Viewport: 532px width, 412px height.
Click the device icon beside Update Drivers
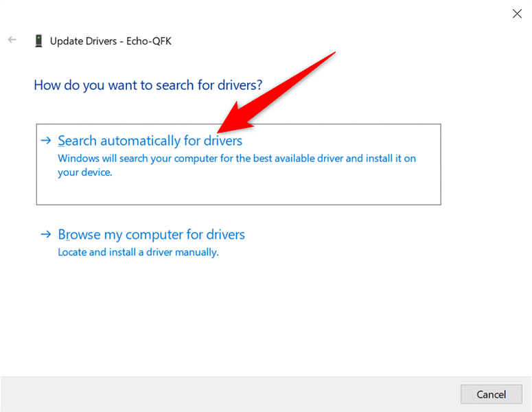[38, 41]
